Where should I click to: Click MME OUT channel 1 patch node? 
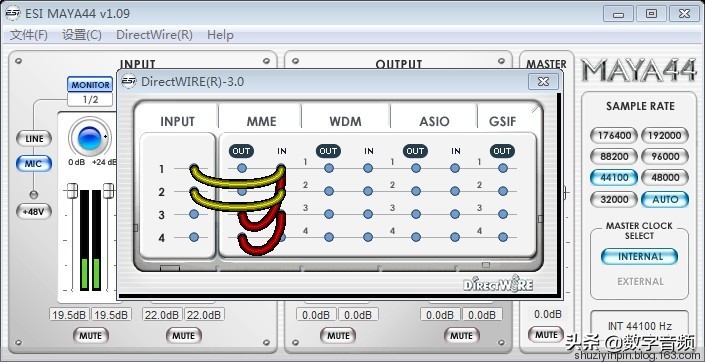click(x=242, y=168)
